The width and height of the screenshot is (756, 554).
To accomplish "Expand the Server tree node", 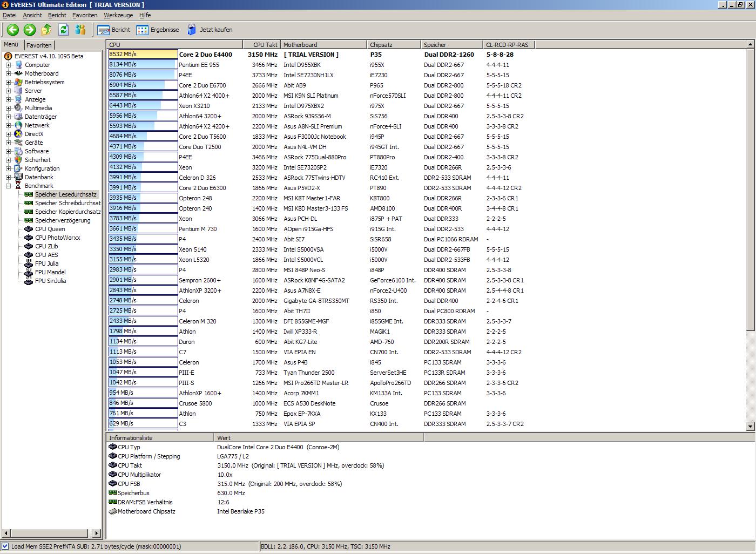I will [8, 91].
